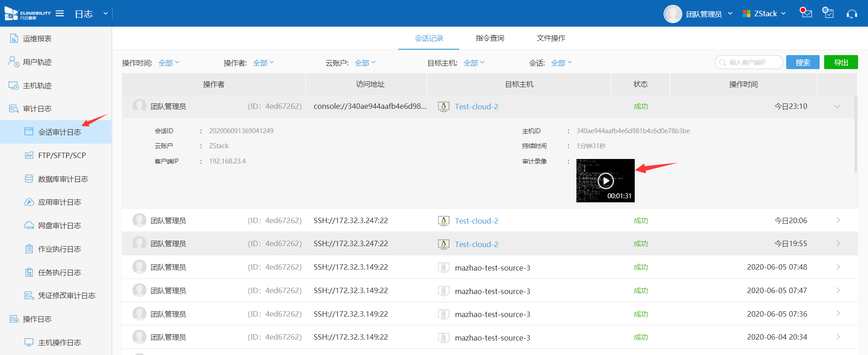Click the hamburger menu icon in header
Viewport: 868px width, 355px height.
click(60, 14)
